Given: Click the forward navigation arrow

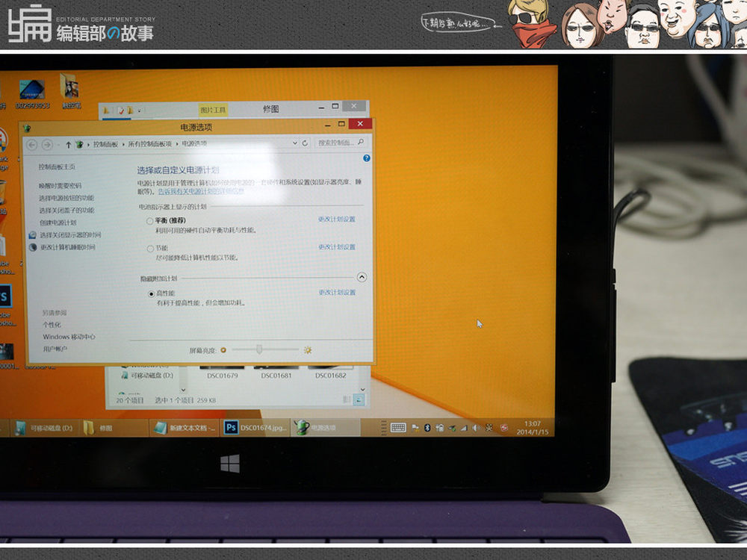Looking at the screenshot, I should (x=46, y=144).
